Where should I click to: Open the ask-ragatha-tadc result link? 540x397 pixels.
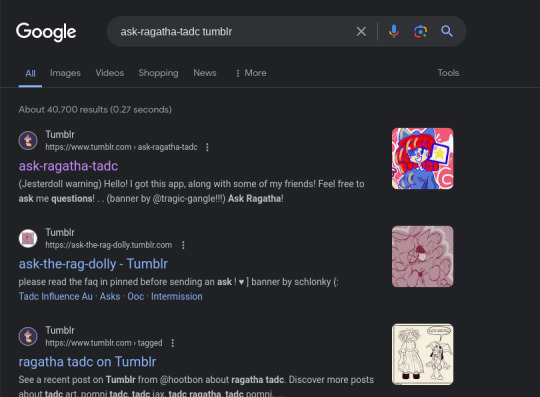point(68,166)
